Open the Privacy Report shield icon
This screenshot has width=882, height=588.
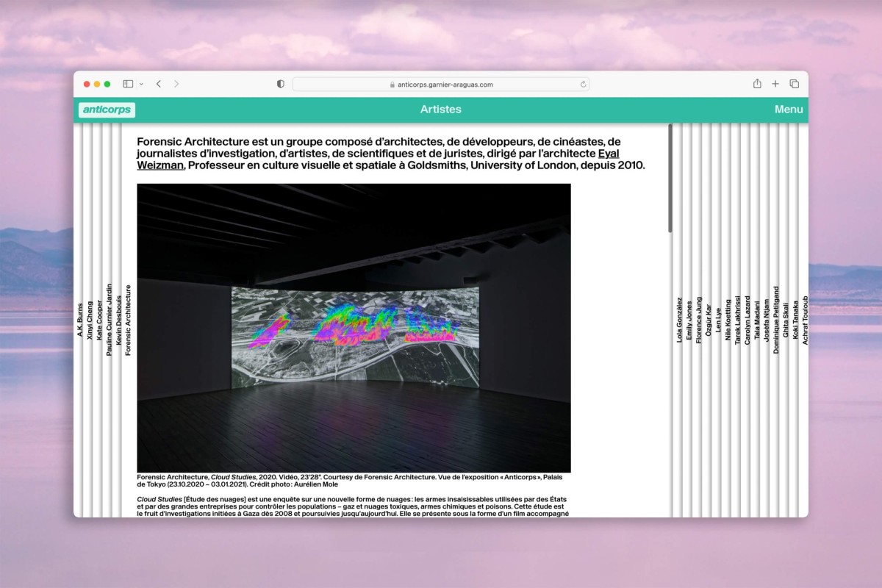[x=280, y=84]
